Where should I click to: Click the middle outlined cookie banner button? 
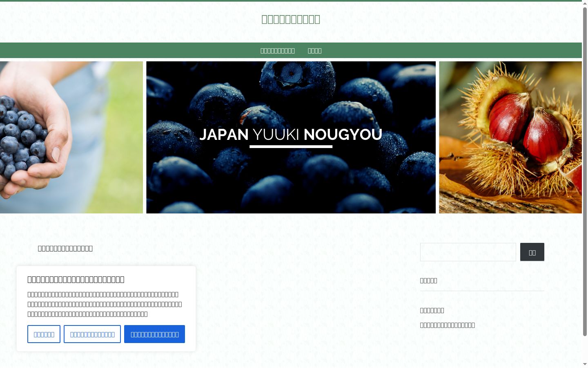tap(92, 334)
